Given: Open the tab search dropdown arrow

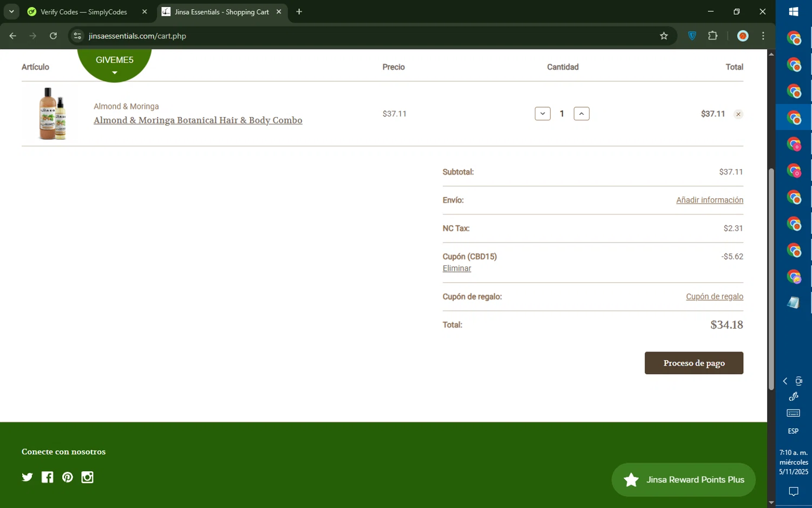Looking at the screenshot, I should click(x=11, y=12).
